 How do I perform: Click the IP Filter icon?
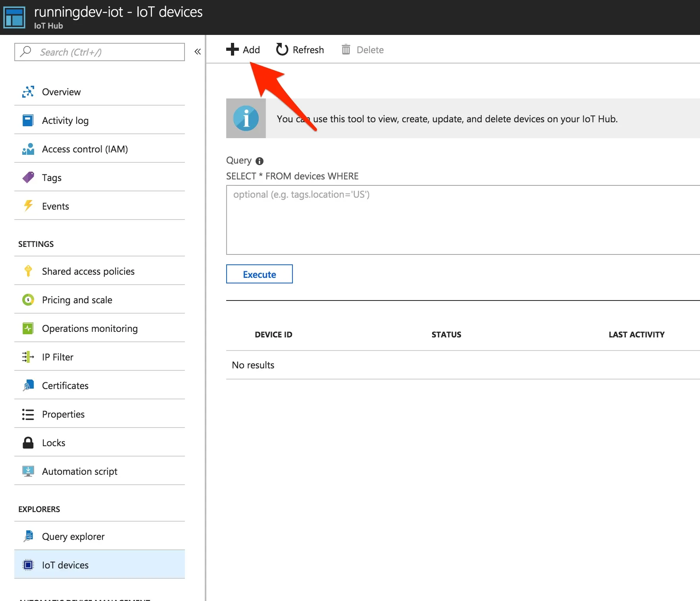pos(28,357)
